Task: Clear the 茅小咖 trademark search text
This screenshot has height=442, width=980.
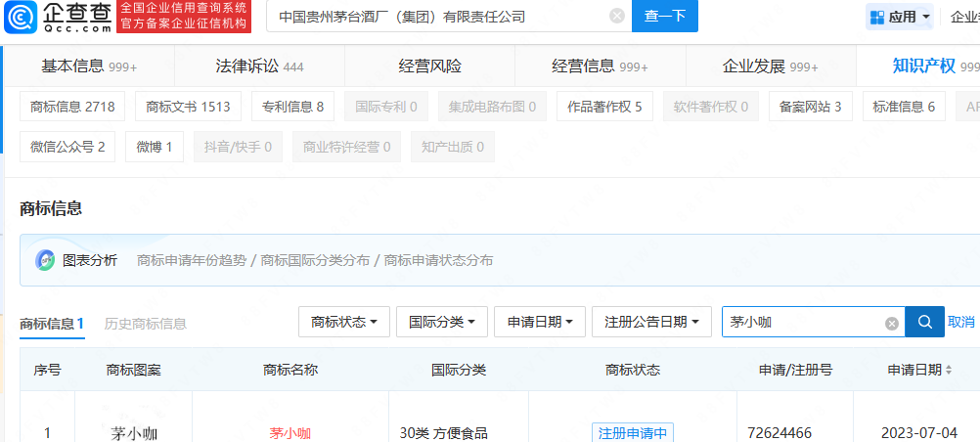Action: coord(892,324)
